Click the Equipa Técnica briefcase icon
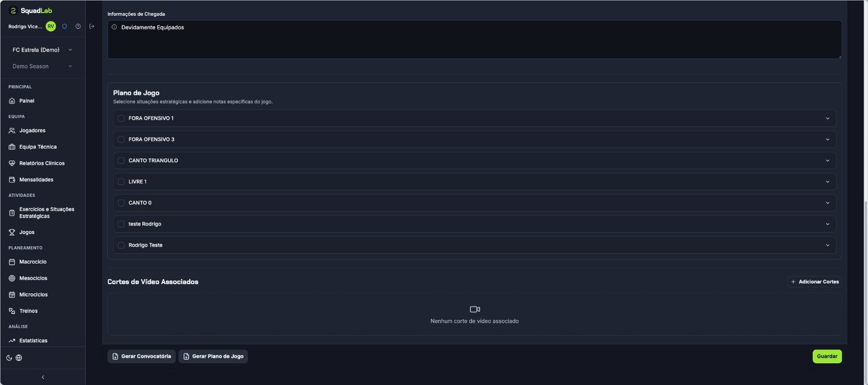The image size is (868, 385). coord(12,147)
